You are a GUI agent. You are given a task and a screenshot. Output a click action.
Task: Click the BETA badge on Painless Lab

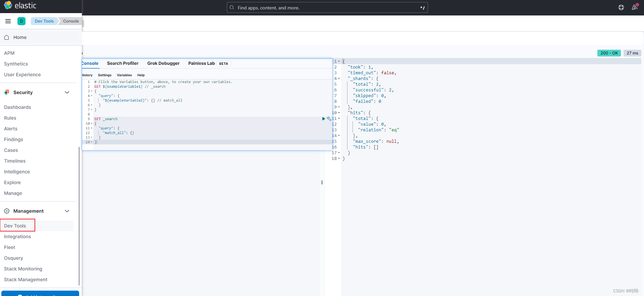click(x=223, y=64)
